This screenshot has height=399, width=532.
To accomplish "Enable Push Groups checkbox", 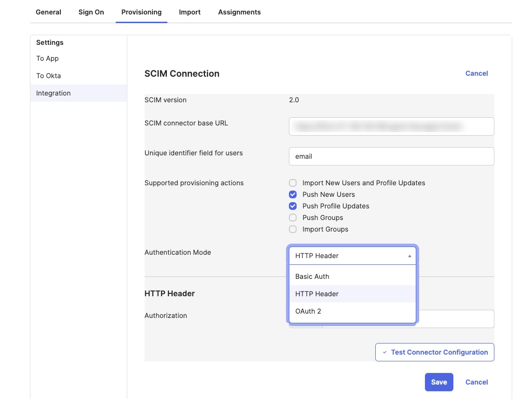I will 293,218.
